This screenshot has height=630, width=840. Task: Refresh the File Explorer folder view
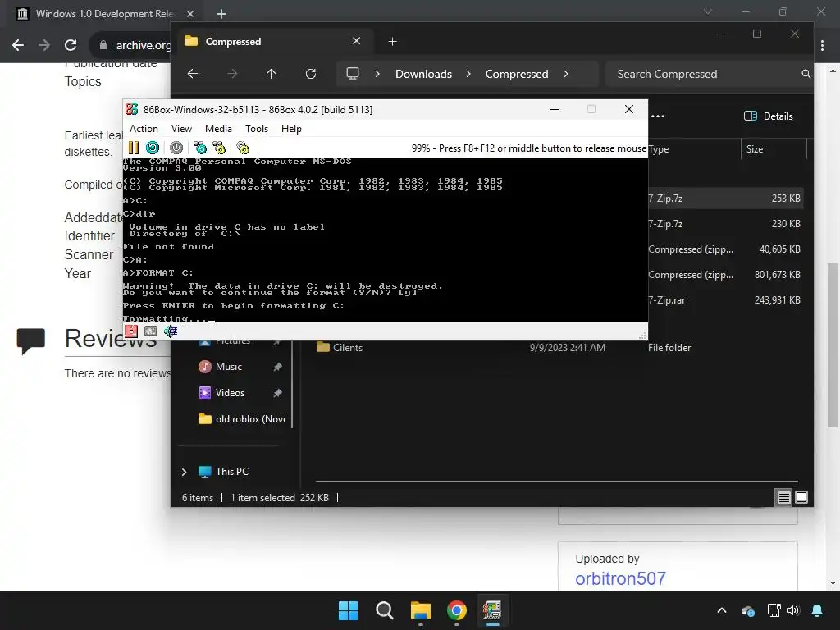[311, 74]
